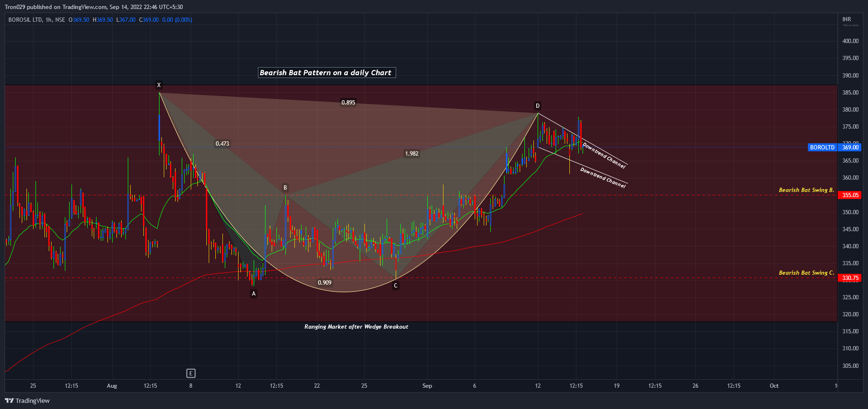Select the A point label
The height and width of the screenshot is (409, 868).
pos(254,294)
